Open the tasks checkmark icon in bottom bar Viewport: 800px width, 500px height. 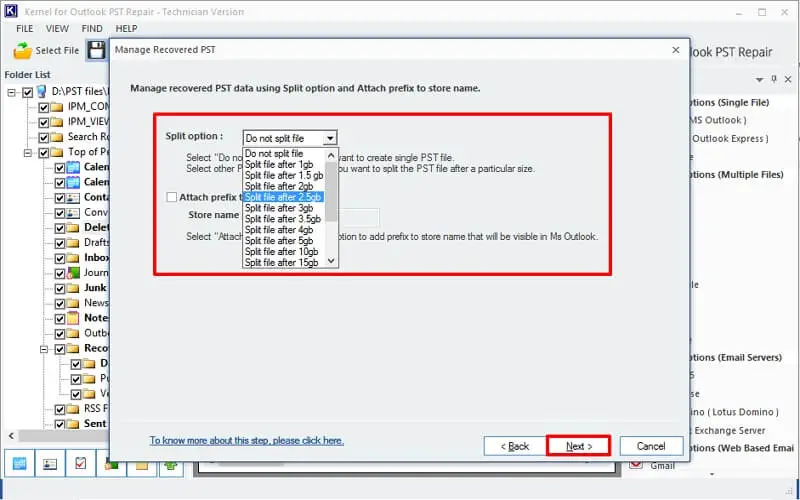click(x=81, y=464)
